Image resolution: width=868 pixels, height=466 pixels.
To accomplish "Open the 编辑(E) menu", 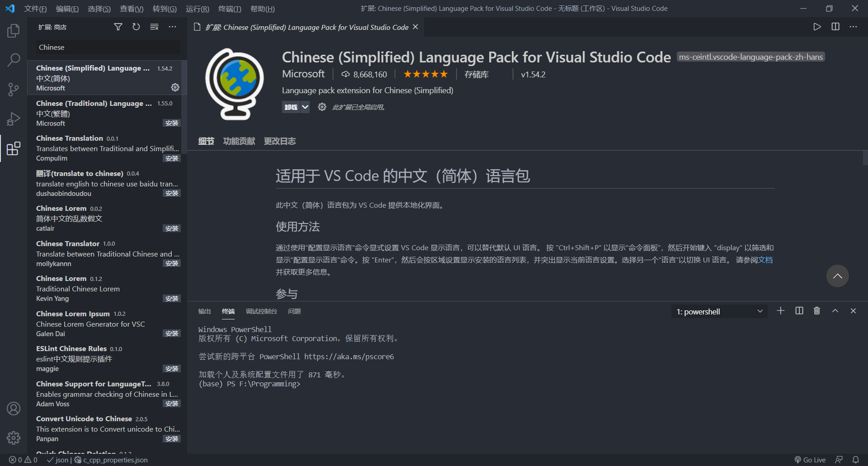I will [x=67, y=9].
